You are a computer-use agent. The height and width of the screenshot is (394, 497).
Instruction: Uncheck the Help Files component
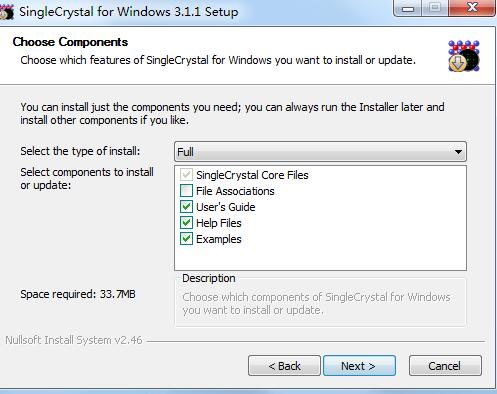tap(186, 223)
